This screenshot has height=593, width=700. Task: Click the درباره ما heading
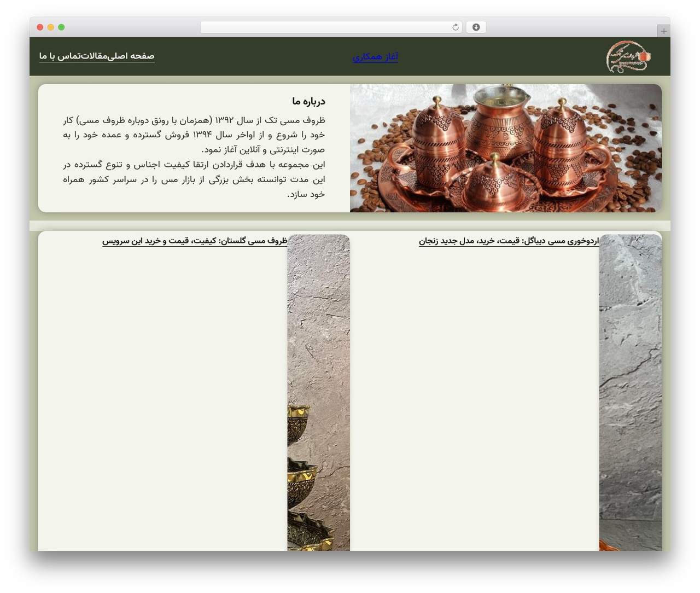pos(308,101)
